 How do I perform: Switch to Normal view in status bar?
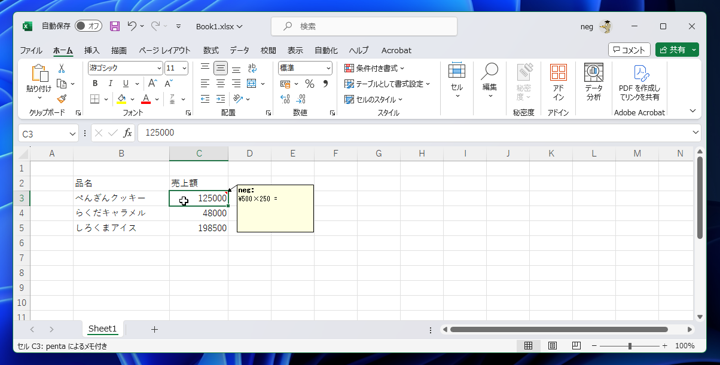click(x=528, y=346)
